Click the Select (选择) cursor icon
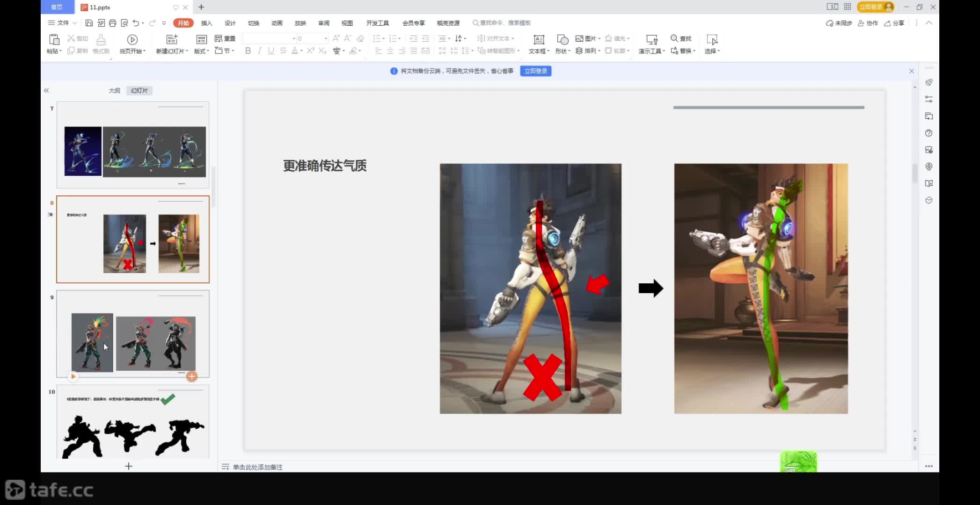980x505 pixels. 712,40
